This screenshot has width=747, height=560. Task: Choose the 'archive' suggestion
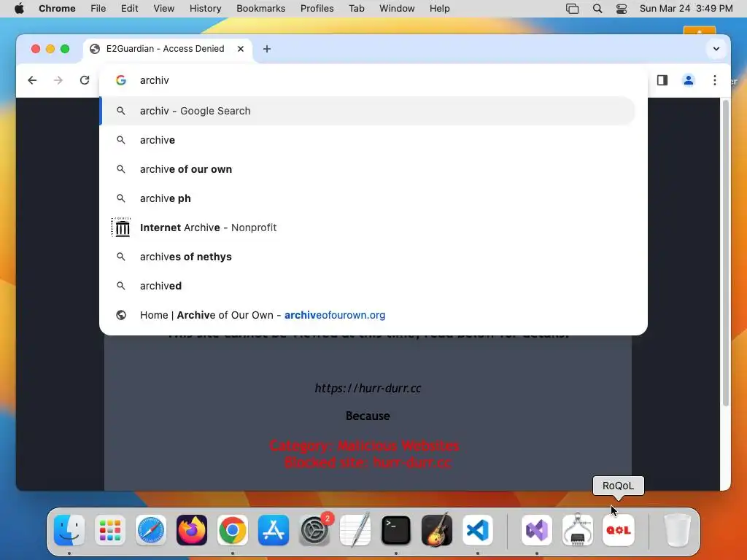368,140
